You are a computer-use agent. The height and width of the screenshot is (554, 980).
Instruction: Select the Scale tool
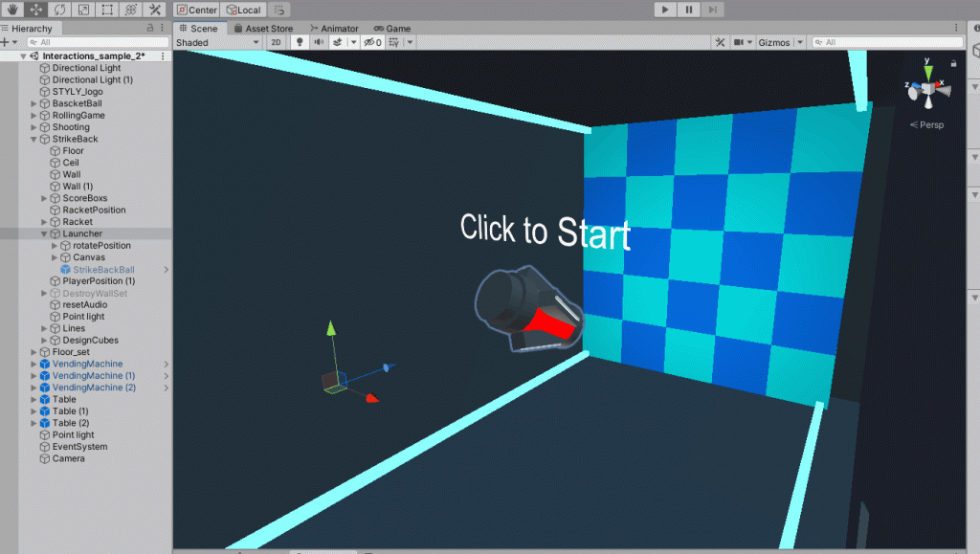click(x=84, y=10)
